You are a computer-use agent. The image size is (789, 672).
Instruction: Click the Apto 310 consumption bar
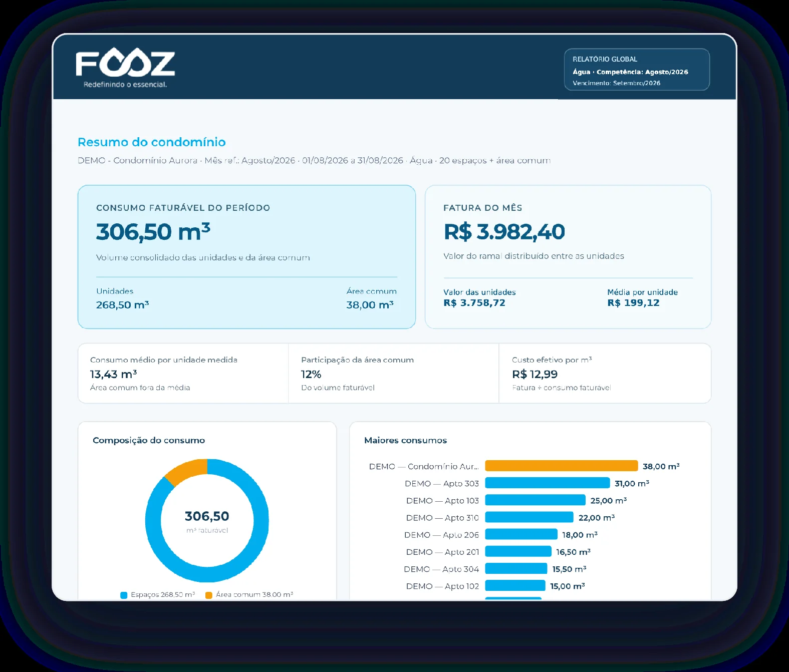tap(529, 517)
